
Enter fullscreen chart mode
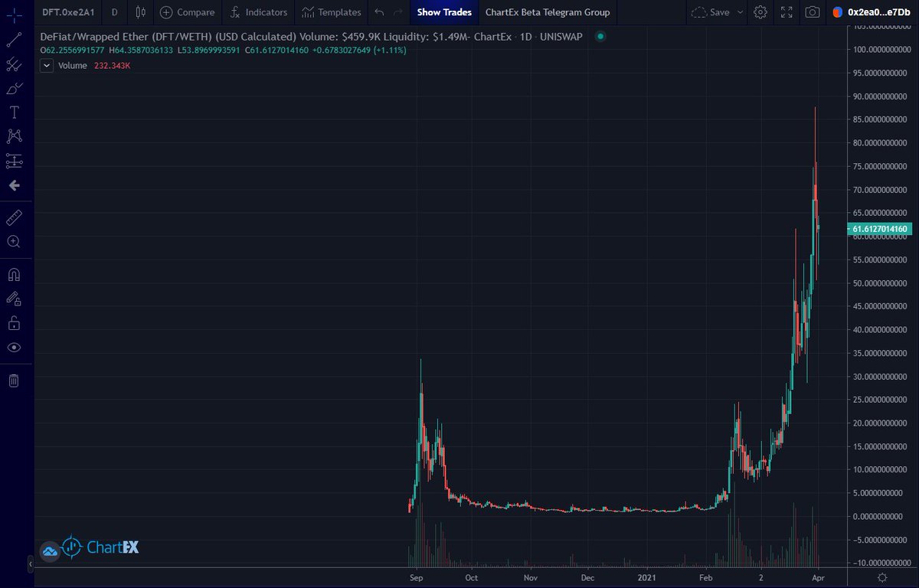787,12
